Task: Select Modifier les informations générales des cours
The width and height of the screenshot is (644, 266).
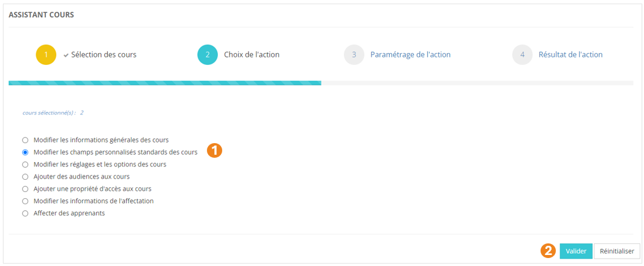Action: [x=25, y=140]
